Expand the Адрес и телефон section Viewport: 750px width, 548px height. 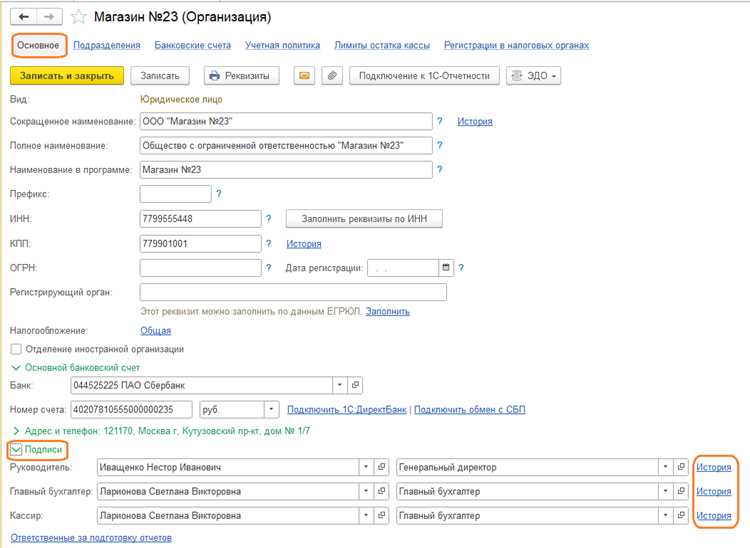click(x=16, y=431)
